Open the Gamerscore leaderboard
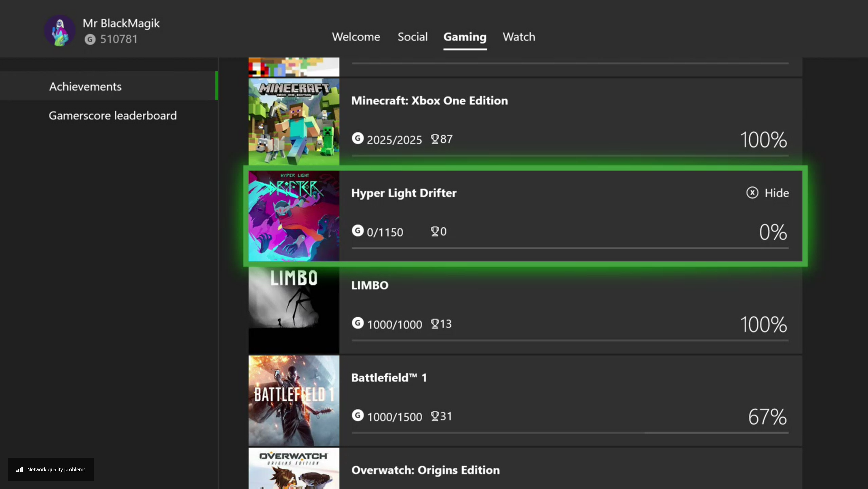The height and width of the screenshot is (489, 868). coord(113,115)
